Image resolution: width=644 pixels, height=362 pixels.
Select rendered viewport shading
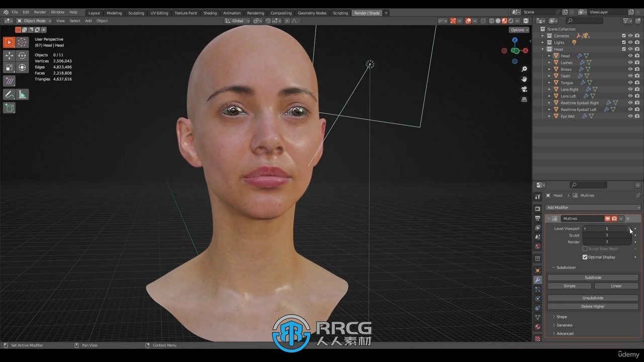[511, 21]
